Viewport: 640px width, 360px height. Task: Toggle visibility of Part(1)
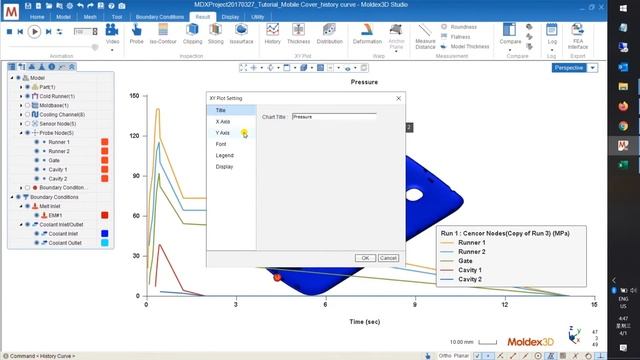28,87
